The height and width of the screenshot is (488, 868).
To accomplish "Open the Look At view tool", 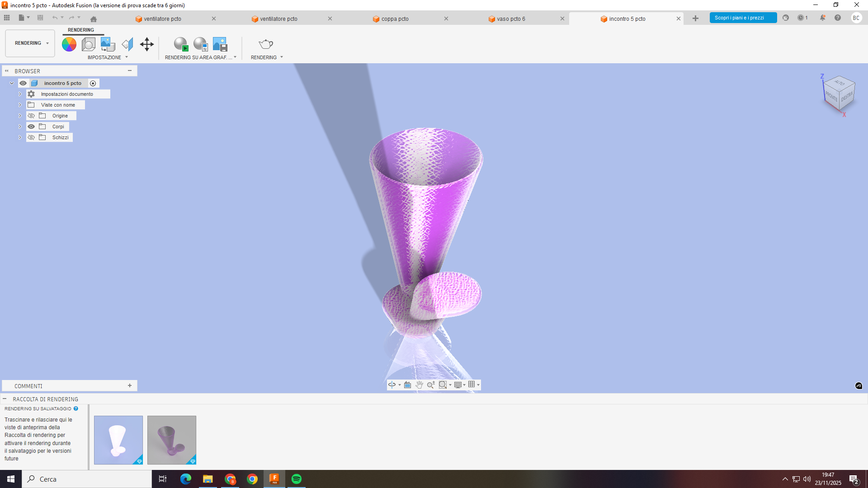I will pyautogui.click(x=407, y=385).
